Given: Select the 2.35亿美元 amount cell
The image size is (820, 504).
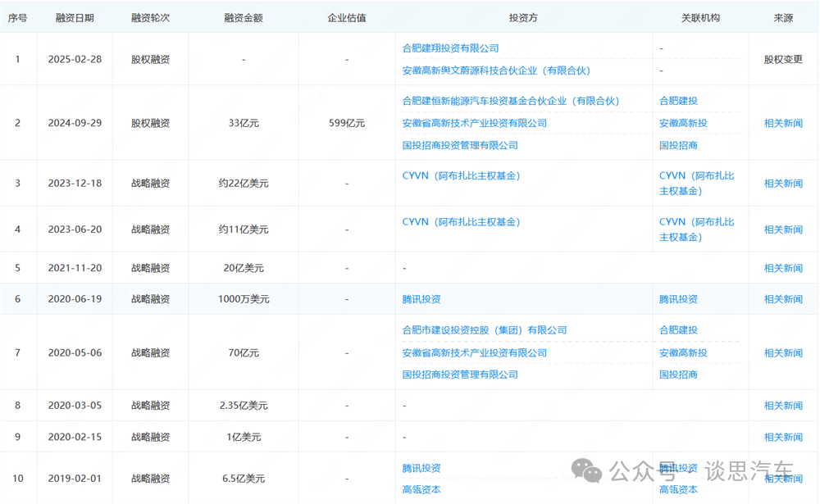Looking at the screenshot, I should tap(244, 406).
